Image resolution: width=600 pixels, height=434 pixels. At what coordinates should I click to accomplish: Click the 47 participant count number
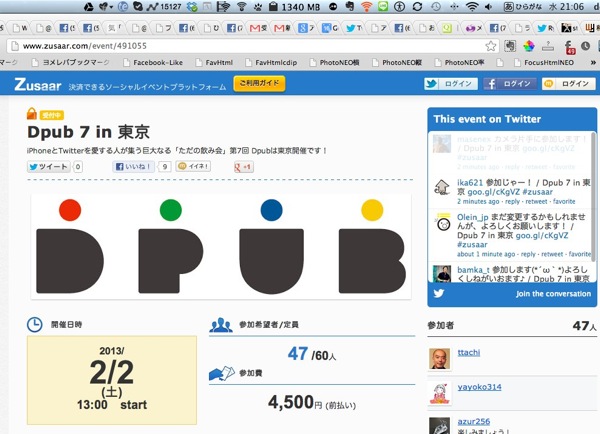coord(298,354)
